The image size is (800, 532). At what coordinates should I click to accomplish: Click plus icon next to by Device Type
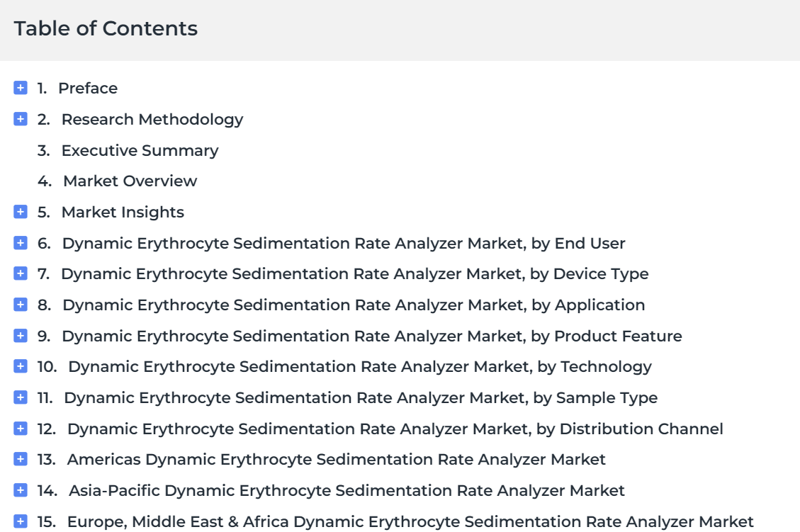pyautogui.click(x=21, y=273)
